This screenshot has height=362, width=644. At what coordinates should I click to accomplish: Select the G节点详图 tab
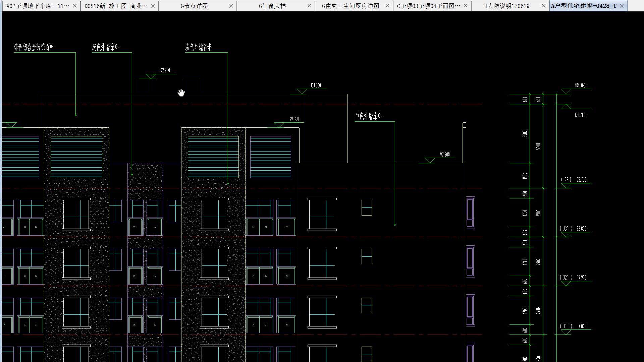pyautogui.click(x=197, y=6)
